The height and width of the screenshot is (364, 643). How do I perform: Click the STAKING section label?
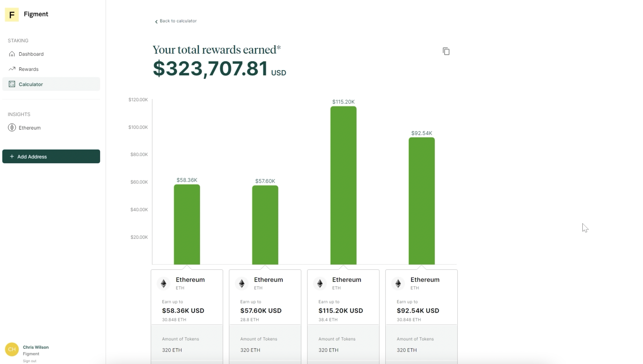pos(18,40)
